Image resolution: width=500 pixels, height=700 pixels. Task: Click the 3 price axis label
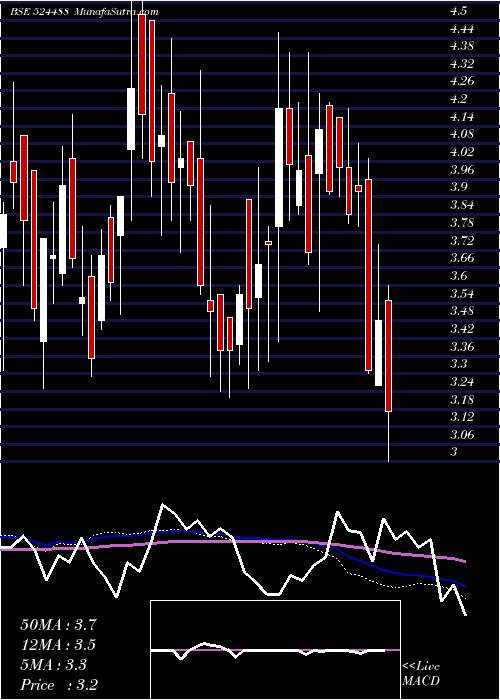point(454,453)
